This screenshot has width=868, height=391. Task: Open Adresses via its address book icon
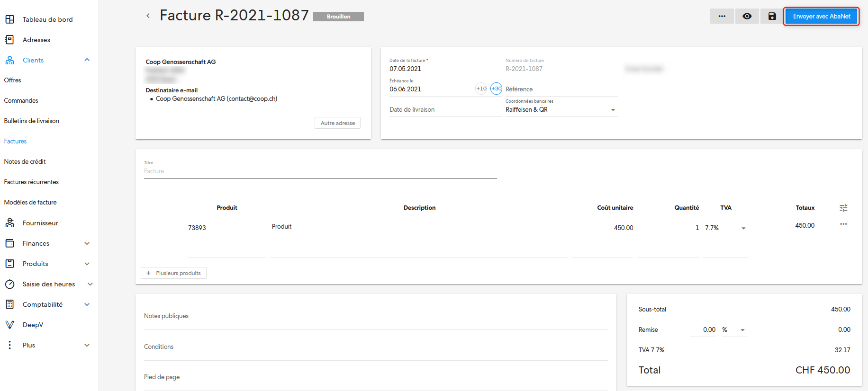(9, 40)
